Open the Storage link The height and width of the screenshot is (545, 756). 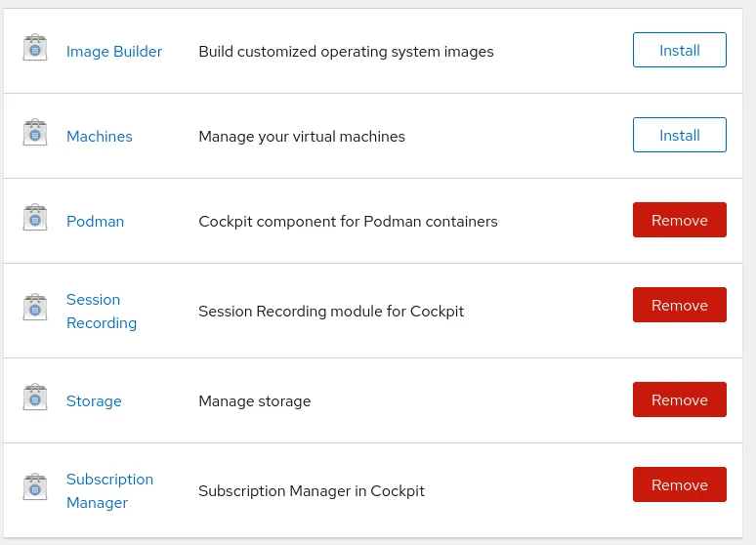94,401
